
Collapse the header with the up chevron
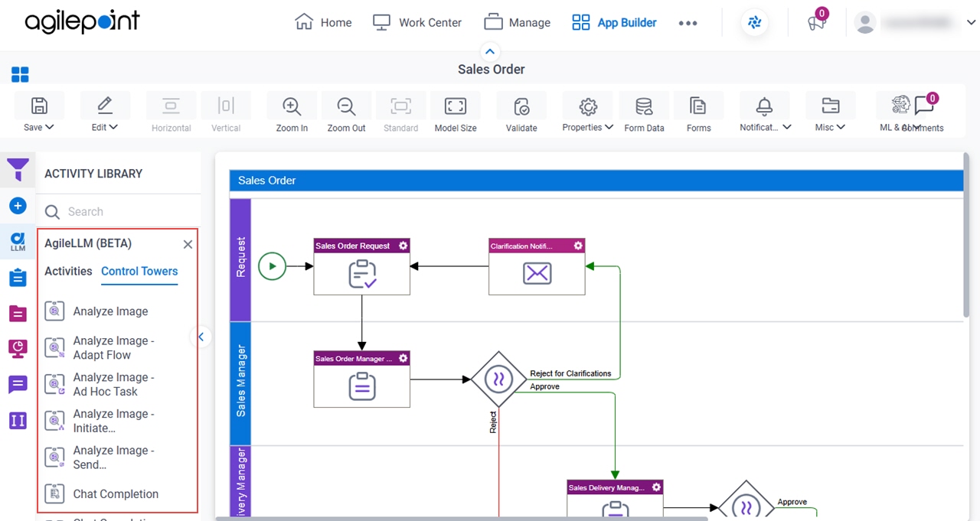490,52
